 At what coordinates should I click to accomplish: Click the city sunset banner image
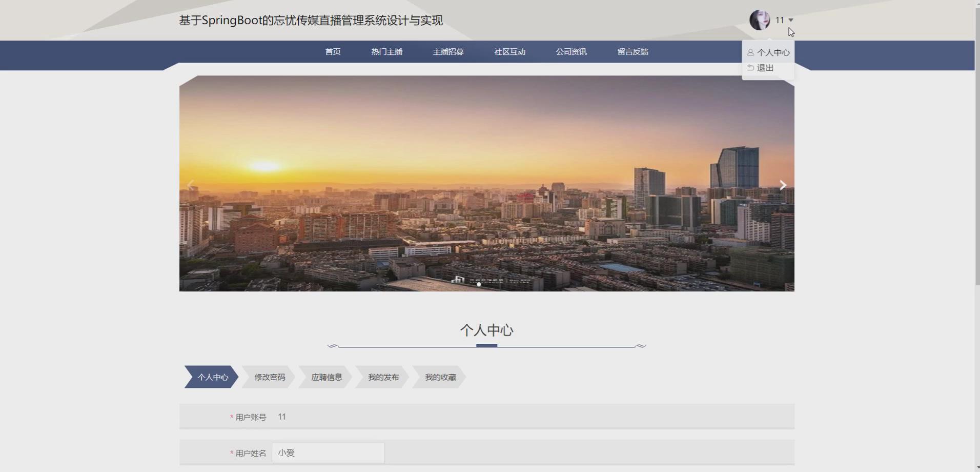(x=487, y=184)
